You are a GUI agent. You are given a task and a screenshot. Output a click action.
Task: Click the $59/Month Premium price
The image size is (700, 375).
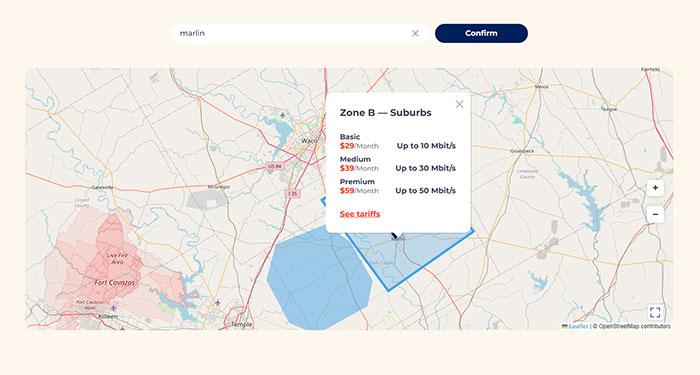(x=359, y=191)
